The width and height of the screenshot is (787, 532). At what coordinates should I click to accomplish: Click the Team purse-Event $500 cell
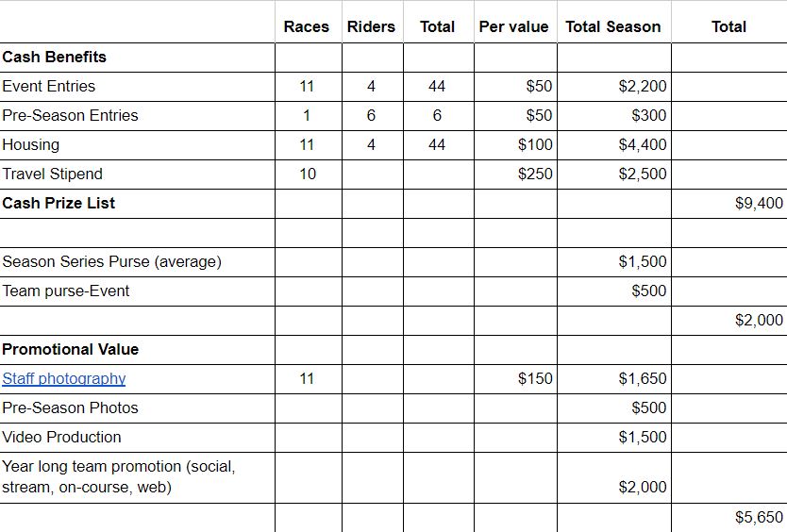coord(613,291)
